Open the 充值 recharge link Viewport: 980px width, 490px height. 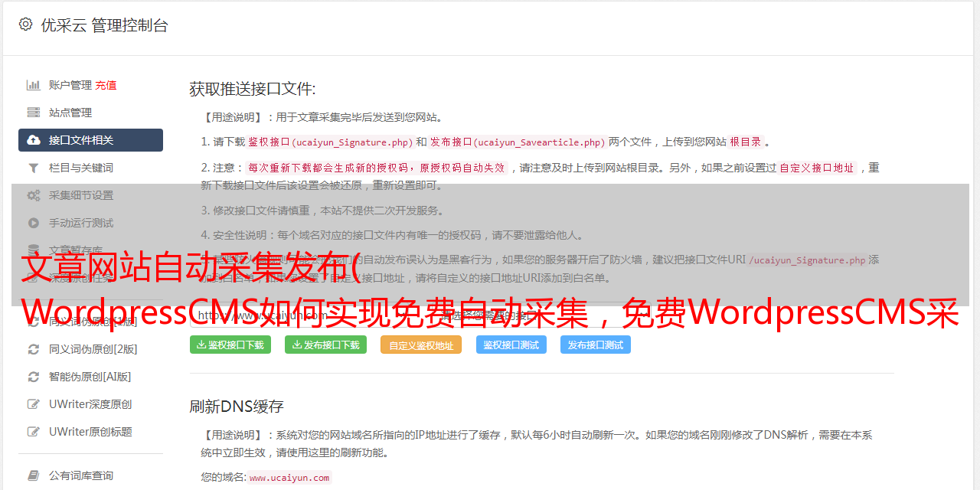click(x=106, y=85)
